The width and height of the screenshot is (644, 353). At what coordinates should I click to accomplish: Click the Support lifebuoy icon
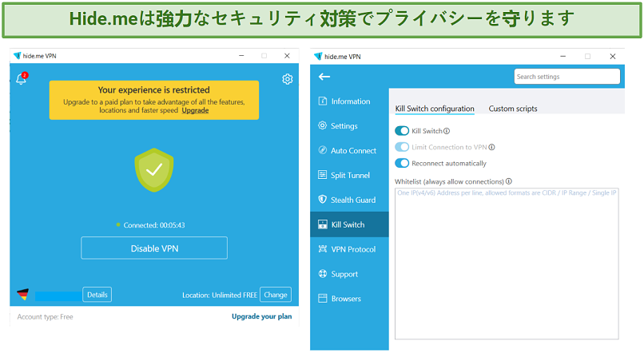323,274
